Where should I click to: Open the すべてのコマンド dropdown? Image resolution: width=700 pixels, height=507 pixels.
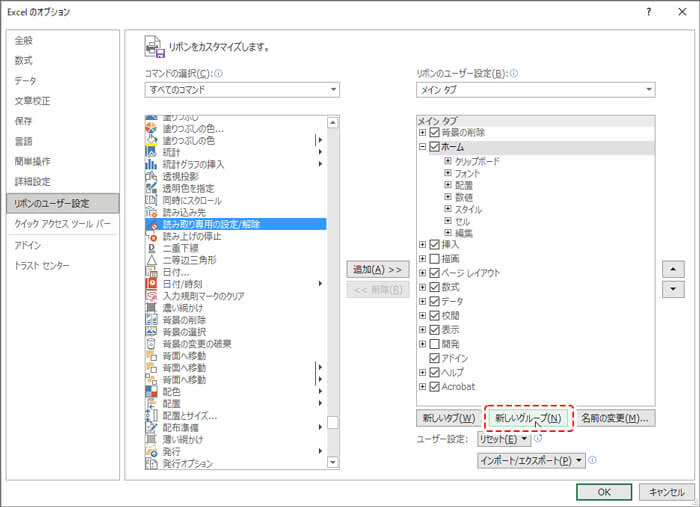[x=242, y=90]
